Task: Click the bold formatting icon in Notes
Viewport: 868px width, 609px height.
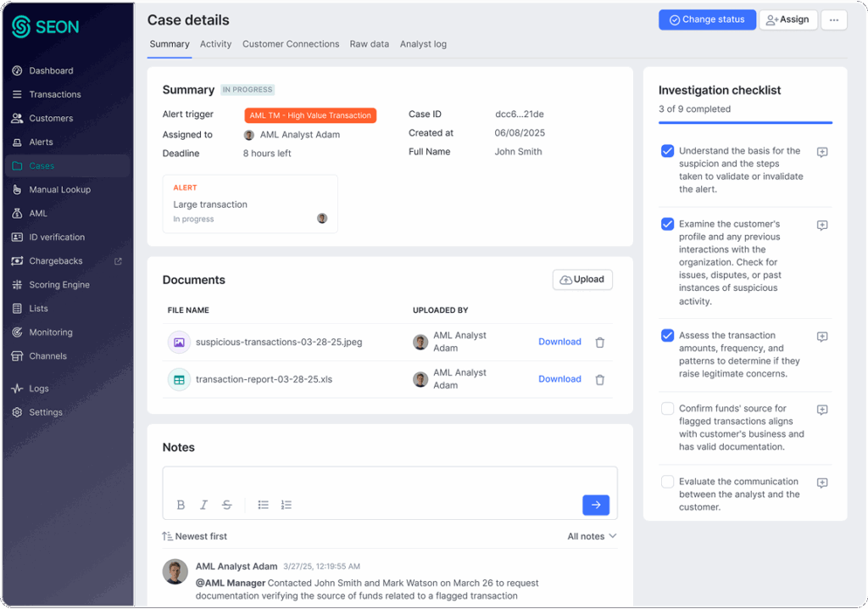Action: (x=181, y=505)
